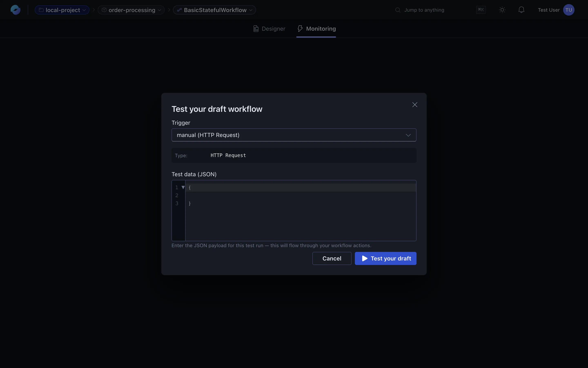Toggle the light/dark theme sun icon
The height and width of the screenshot is (368, 588).
502,10
